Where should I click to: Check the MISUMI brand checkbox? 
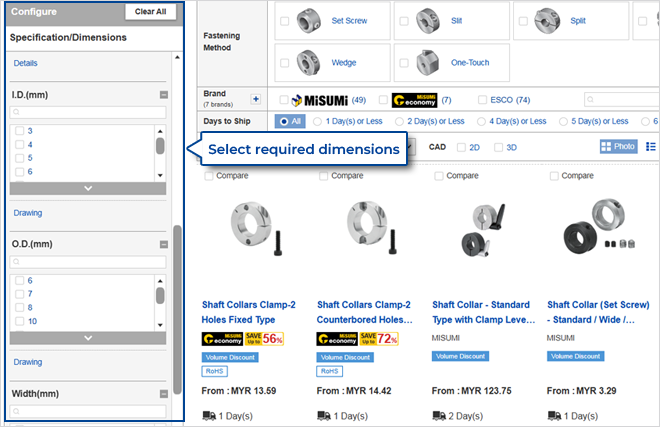tap(284, 100)
